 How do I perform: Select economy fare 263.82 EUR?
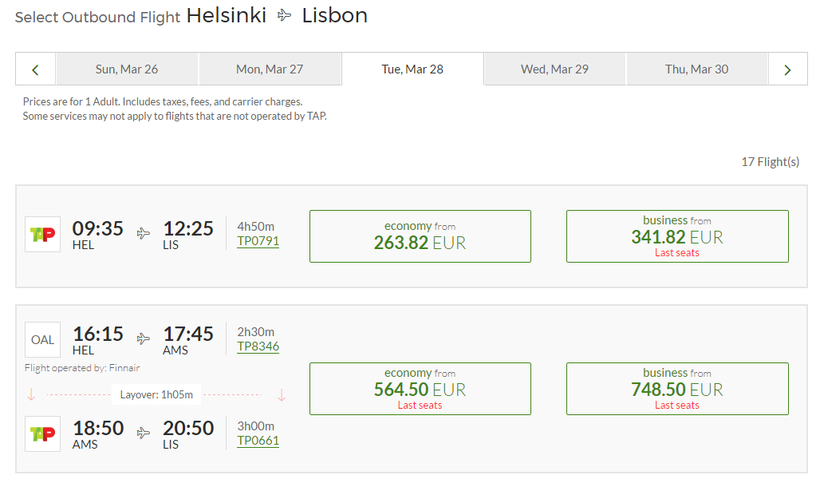coord(420,236)
